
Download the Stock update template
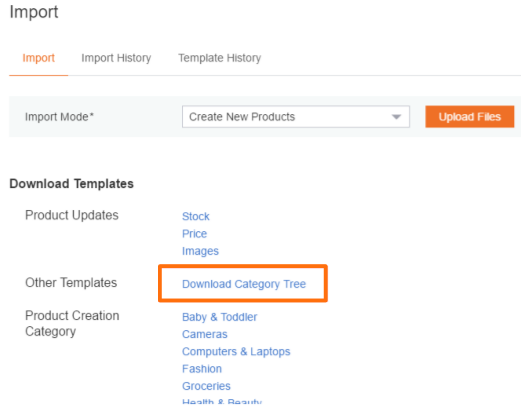pos(196,216)
